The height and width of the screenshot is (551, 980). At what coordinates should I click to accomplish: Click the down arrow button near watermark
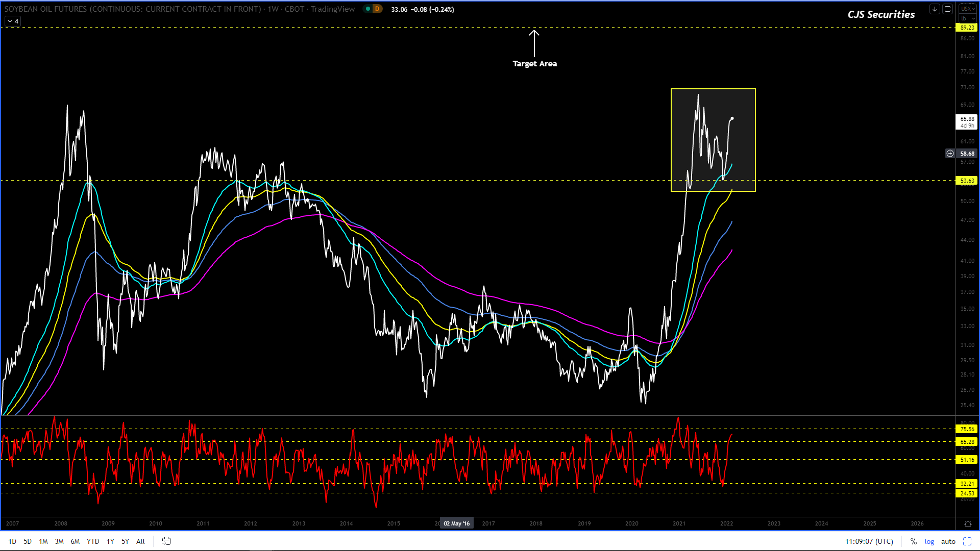pos(935,9)
